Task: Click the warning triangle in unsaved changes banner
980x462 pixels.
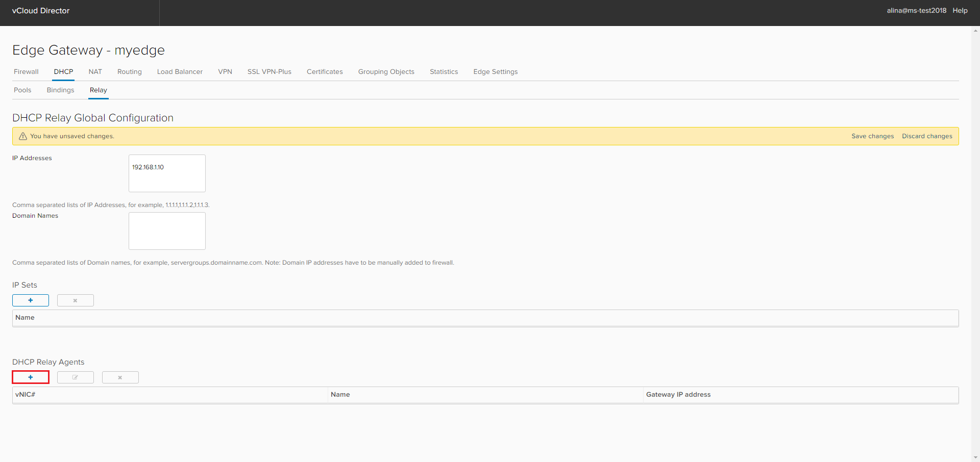Action: click(x=22, y=136)
